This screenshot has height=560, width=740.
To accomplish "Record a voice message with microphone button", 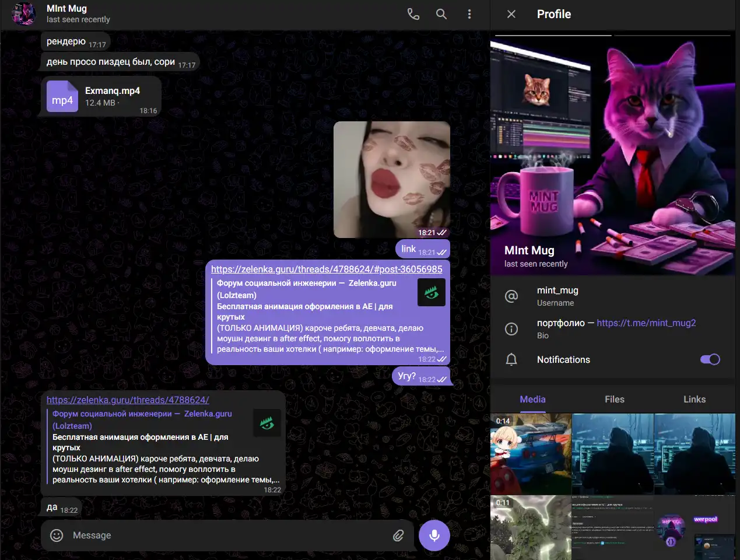I will 434,535.
